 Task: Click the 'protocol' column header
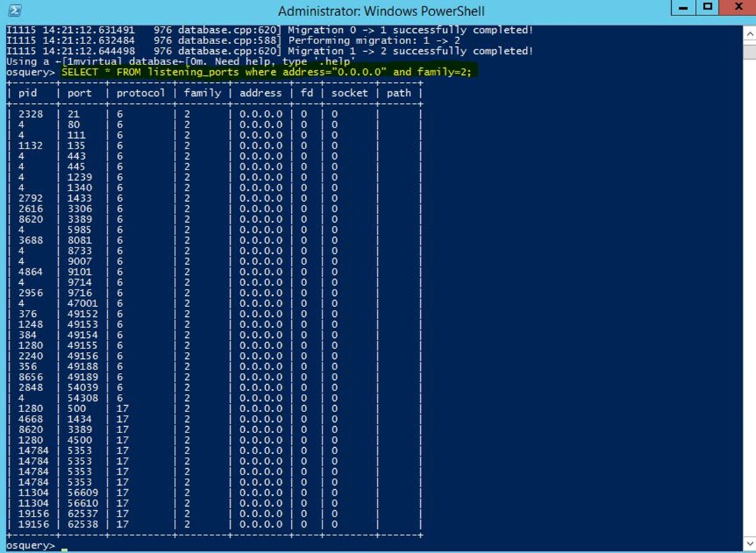tap(140, 93)
